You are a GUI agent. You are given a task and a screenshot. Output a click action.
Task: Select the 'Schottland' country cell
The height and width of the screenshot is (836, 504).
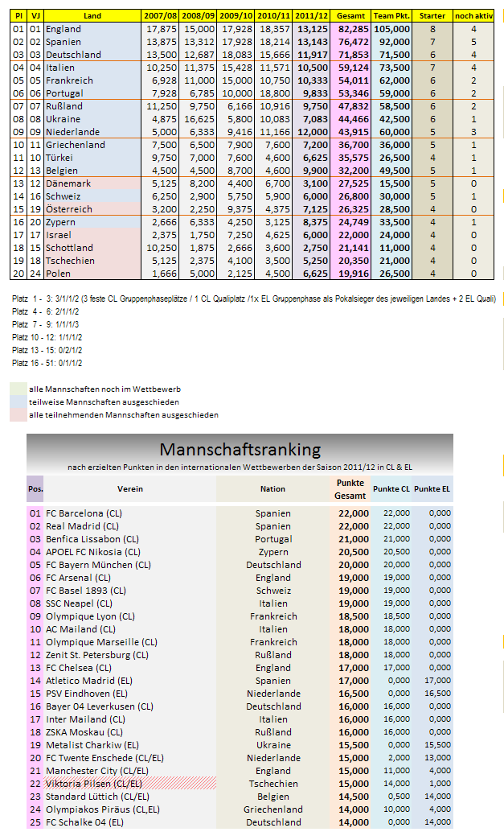click(92, 248)
